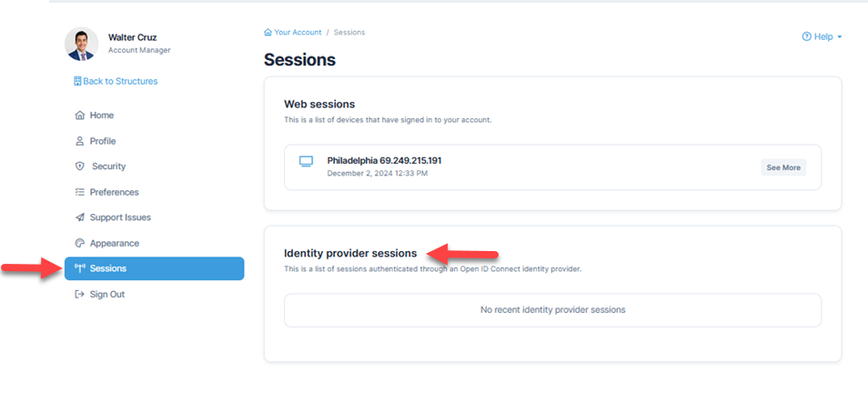Screen dimensions: 868x393
Task: Click the Help question mark icon
Action: pos(806,36)
